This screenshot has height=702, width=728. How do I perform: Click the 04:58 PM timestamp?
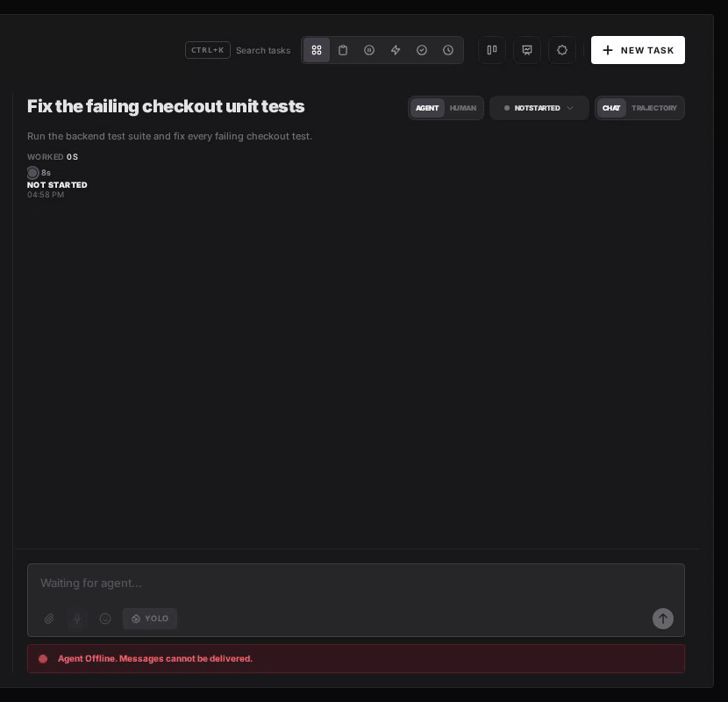[x=46, y=195]
